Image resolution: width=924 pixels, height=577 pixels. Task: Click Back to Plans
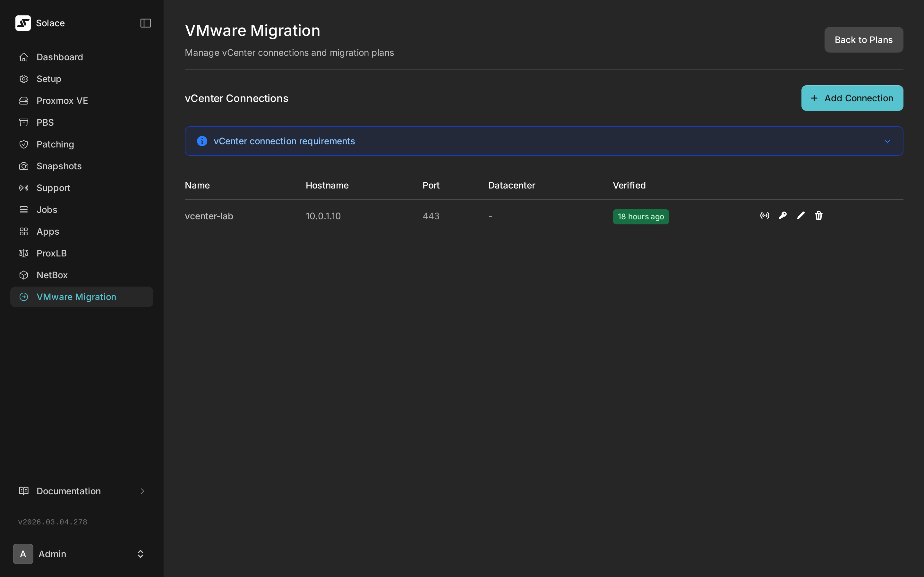(x=863, y=39)
